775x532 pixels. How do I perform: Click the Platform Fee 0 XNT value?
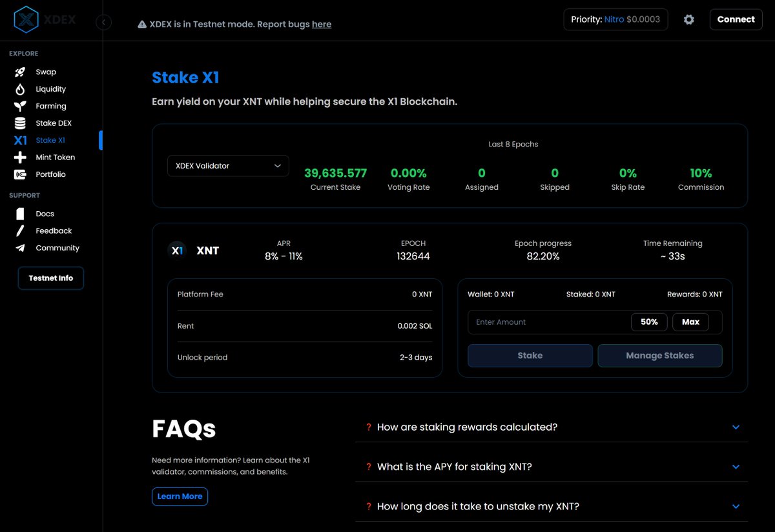point(422,294)
